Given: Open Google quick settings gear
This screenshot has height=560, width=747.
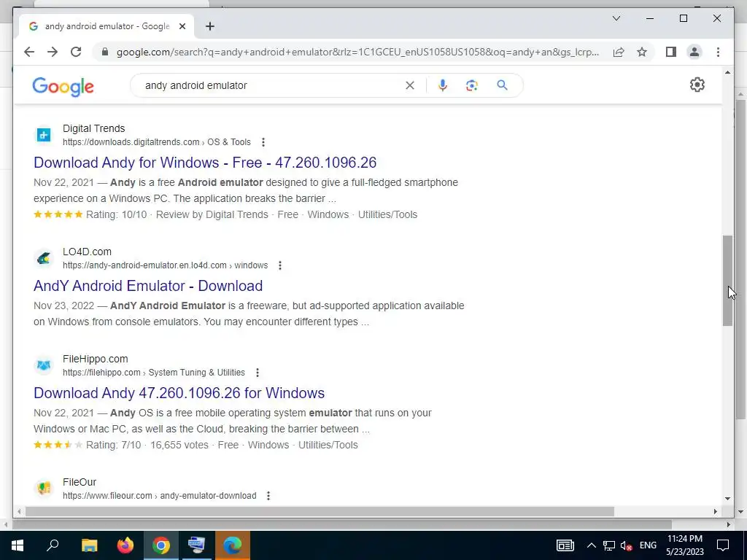Looking at the screenshot, I should point(697,85).
